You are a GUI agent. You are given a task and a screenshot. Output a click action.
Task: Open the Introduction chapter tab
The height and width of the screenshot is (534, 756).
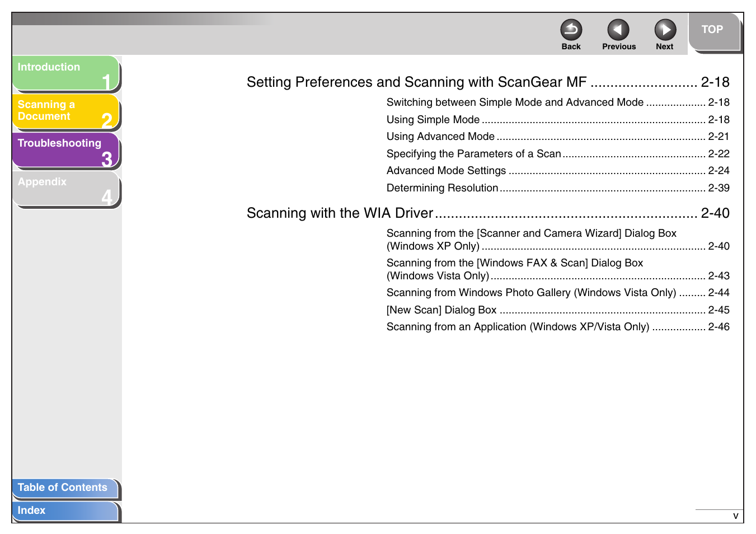(65, 73)
